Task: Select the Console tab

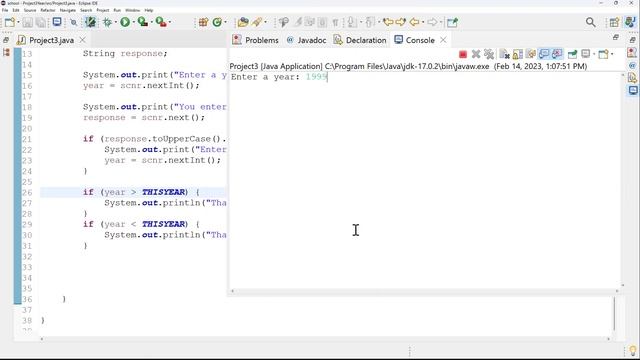Action: pyautogui.click(x=414, y=40)
